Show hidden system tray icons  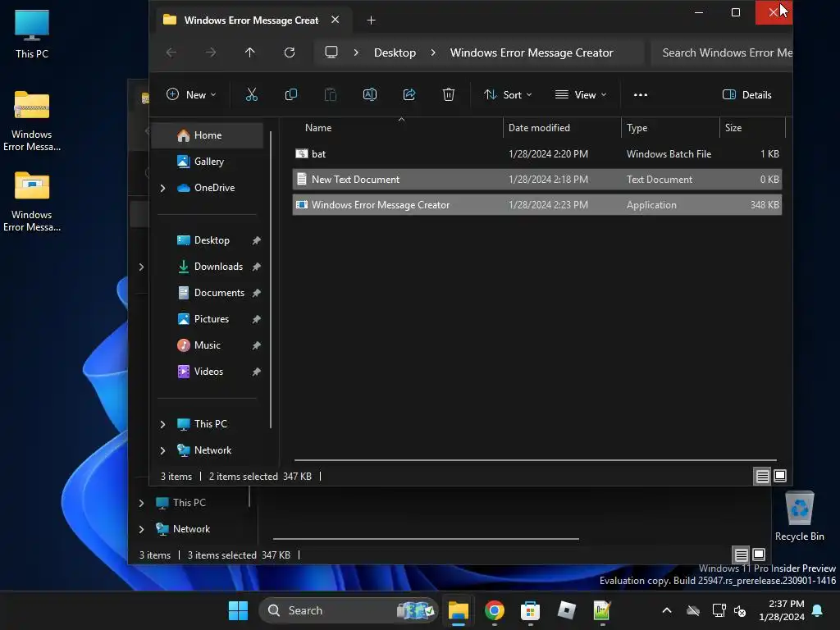(x=667, y=610)
